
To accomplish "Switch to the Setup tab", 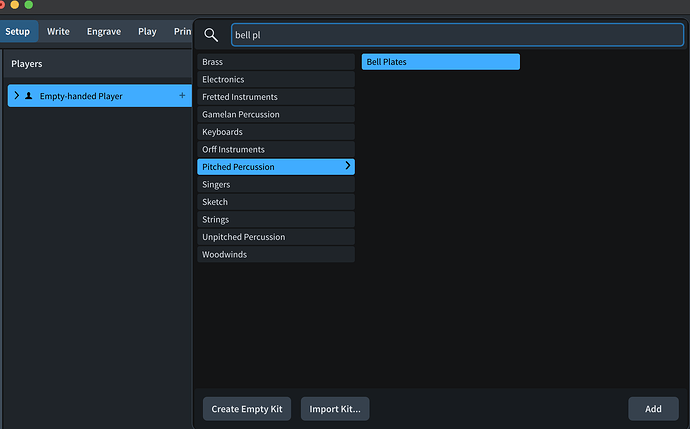I will [x=18, y=31].
